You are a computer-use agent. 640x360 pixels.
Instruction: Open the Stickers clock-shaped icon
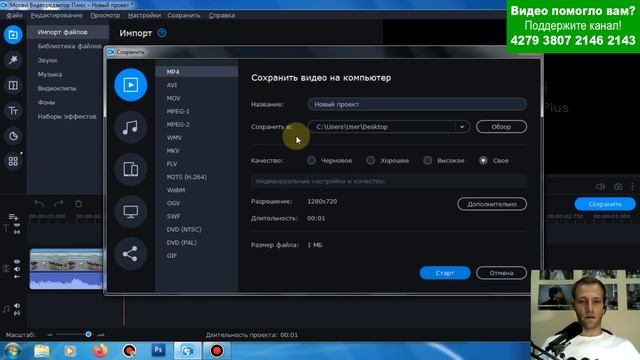(x=13, y=136)
